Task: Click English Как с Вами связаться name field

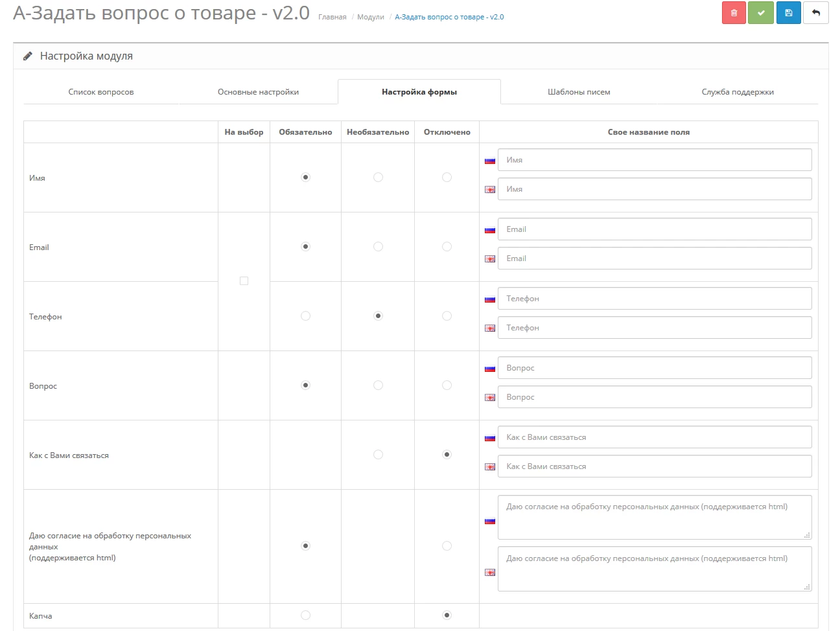Action: 655,466
